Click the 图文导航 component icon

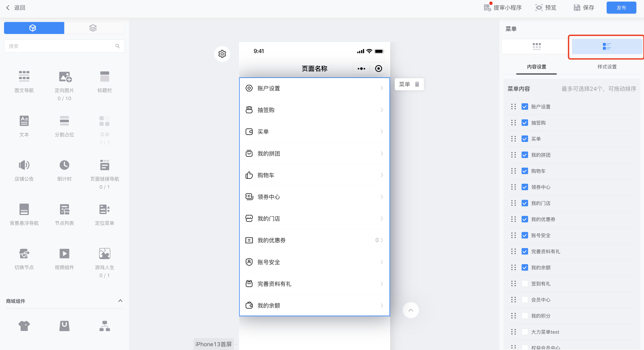click(24, 76)
